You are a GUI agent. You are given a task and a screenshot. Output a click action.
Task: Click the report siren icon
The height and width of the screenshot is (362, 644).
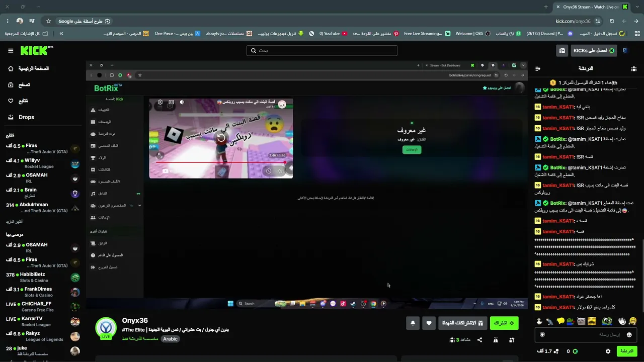click(x=496, y=340)
